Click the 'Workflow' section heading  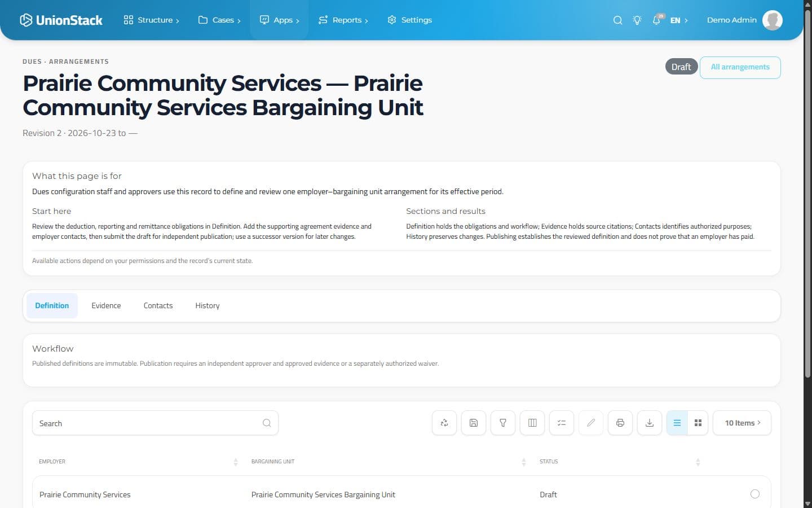pos(53,349)
